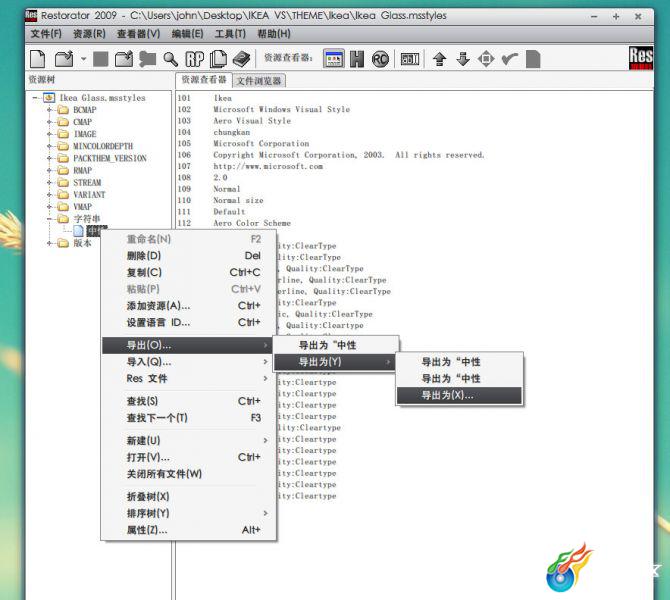The width and height of the screenshot is (670, 600).
Task: Click the move down arrow icon
Action: click(463, 59)
